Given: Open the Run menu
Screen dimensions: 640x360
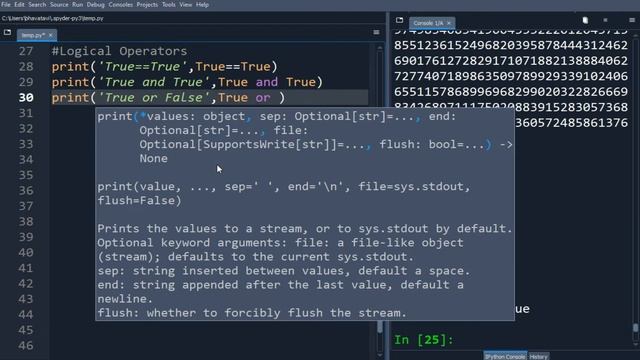Looking at the screenshot, I should coord(78,5).
